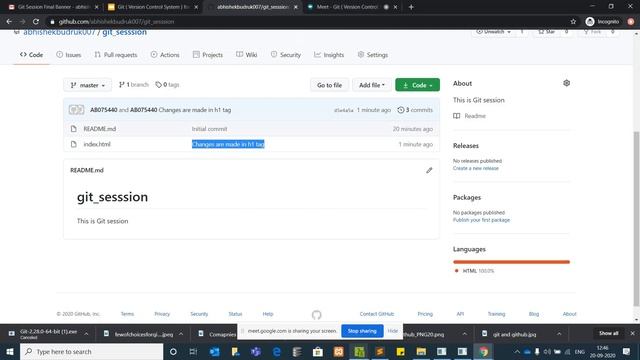Image resolution: width=640 pixels, height=360 pixels.
Task: Edit README with the pencil icon
Action: (x=429, y=170)
